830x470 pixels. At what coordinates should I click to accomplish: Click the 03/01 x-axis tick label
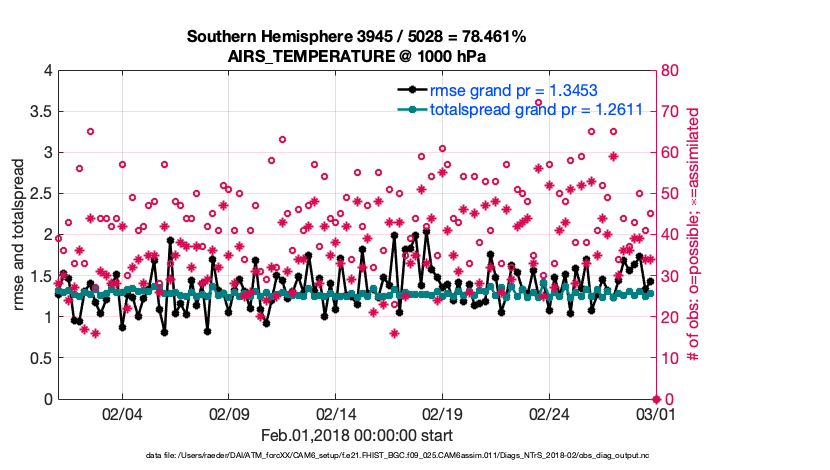click(655, 413)
